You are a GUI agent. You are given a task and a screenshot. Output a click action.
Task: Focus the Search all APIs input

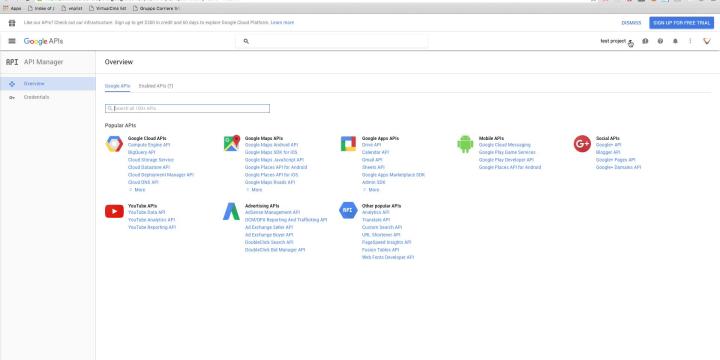[187, 108]
